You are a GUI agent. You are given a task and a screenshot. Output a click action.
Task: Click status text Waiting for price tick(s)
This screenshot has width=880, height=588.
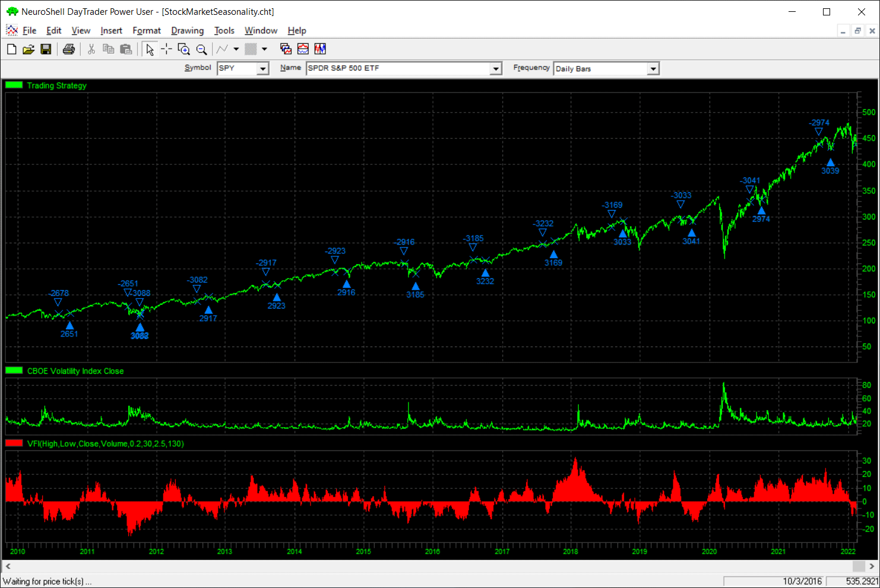pyautogui.click(x=47, y=581)
